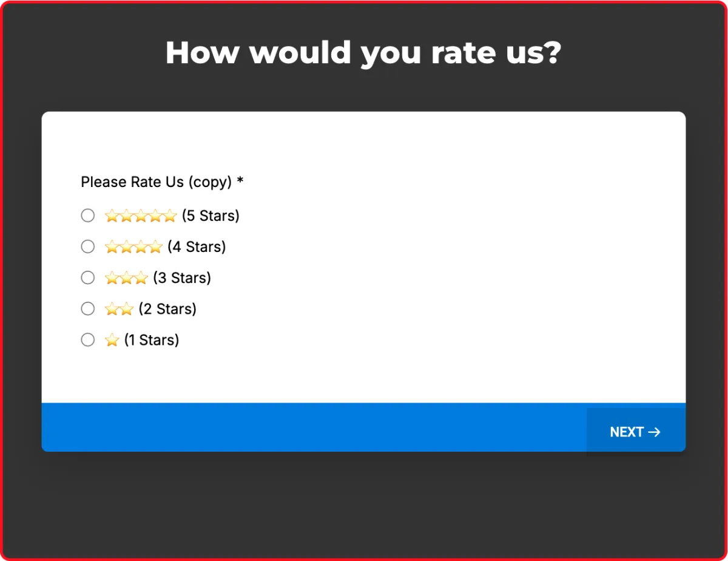Click the required asterisk after the question
This screenshot has width=728, height=561.
(x=240, y=182)
